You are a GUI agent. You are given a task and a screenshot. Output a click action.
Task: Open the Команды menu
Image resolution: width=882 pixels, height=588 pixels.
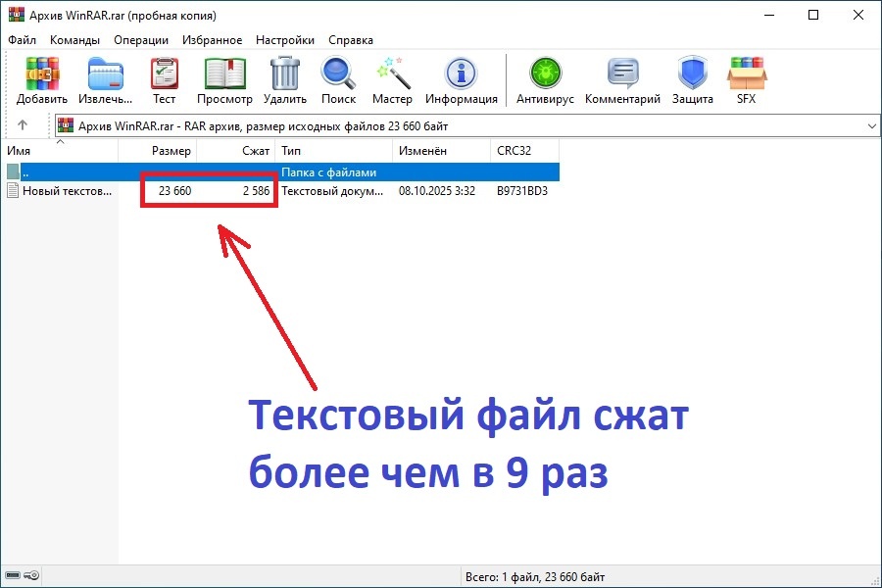pyautogui.click(x=74, y=40)
